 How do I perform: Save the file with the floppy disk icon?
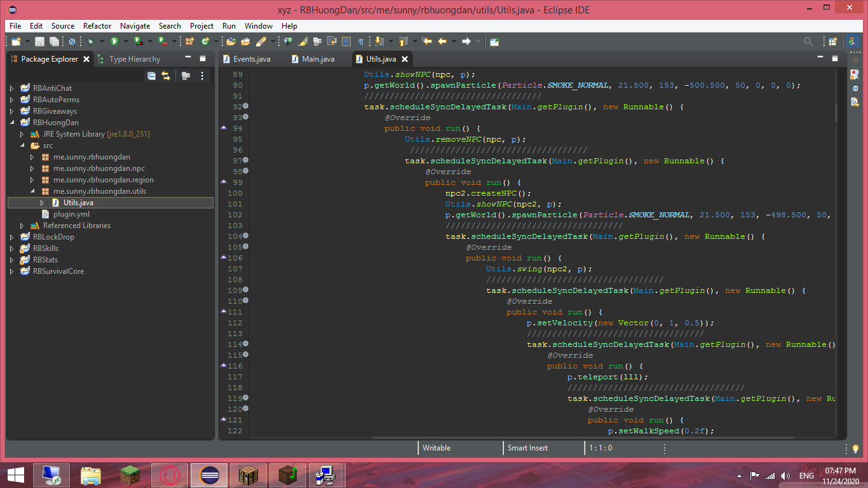click(39, 41)
